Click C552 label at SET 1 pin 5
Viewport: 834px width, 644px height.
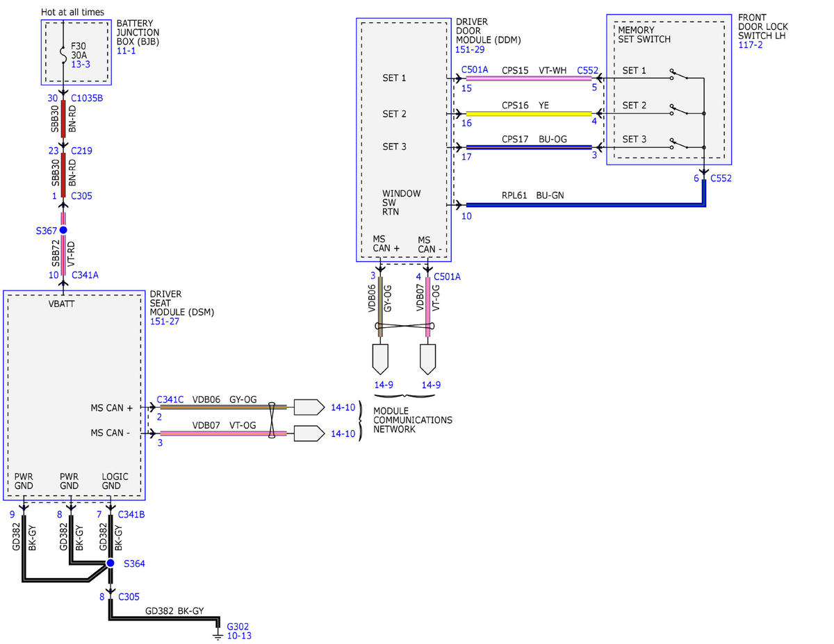[587, 70]
